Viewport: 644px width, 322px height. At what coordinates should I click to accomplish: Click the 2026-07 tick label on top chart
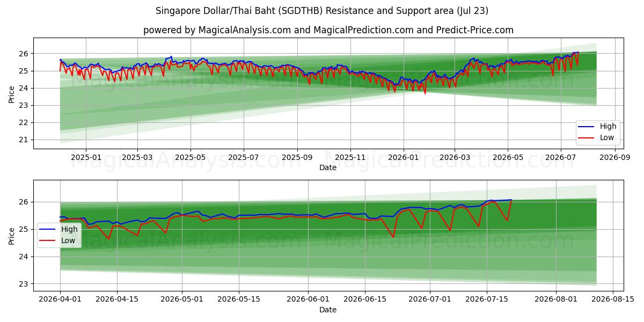tap(561, 158)
